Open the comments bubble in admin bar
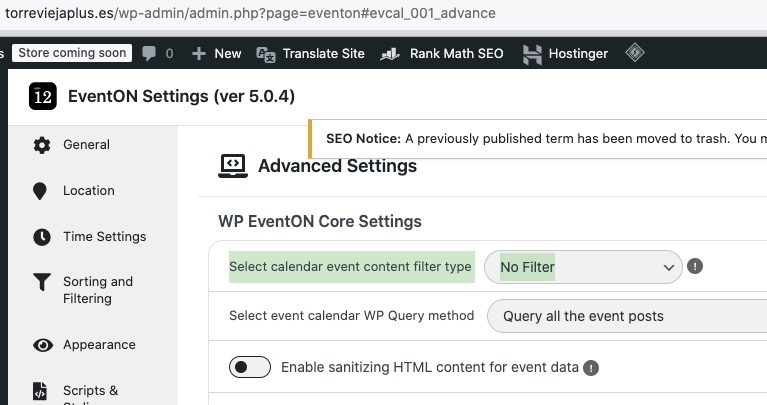 coord(158,53)
